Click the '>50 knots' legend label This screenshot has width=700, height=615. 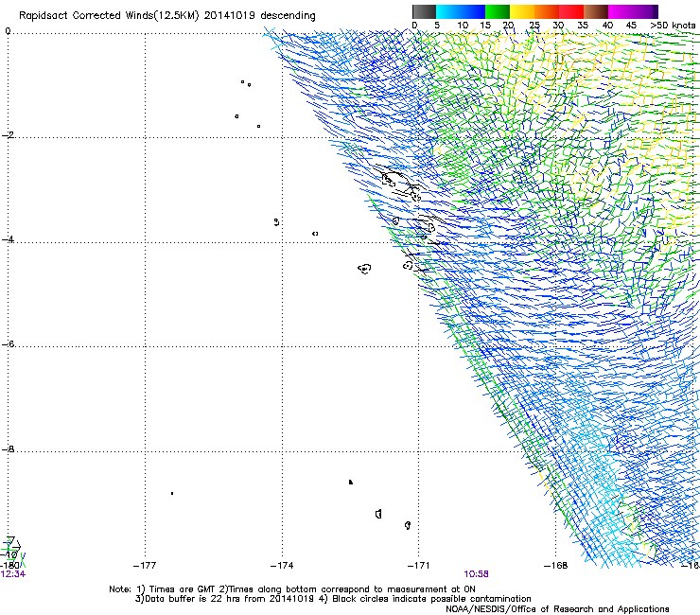point(673,26)
